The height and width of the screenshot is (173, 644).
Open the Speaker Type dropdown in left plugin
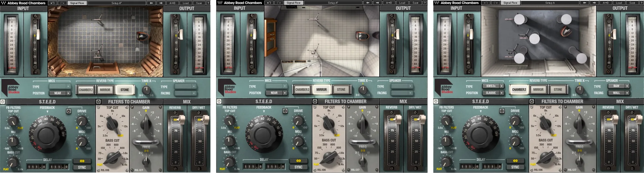click(185, 86)
